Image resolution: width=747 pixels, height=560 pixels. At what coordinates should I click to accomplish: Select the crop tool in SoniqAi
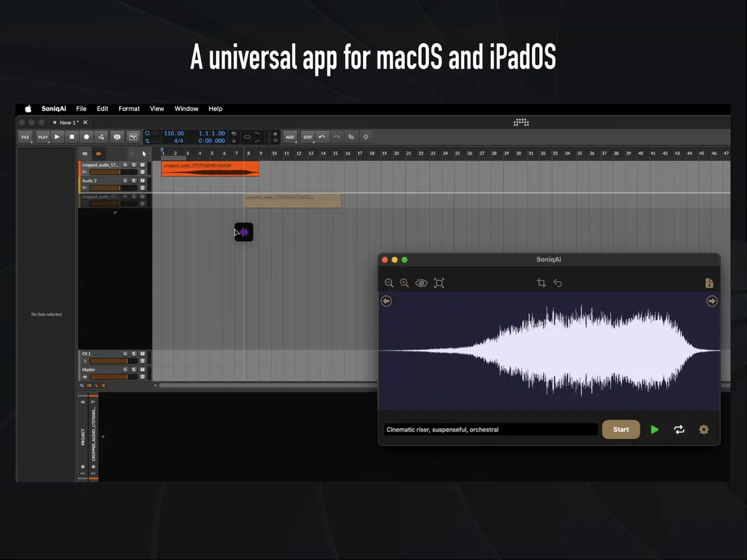(x=541, y=283)
